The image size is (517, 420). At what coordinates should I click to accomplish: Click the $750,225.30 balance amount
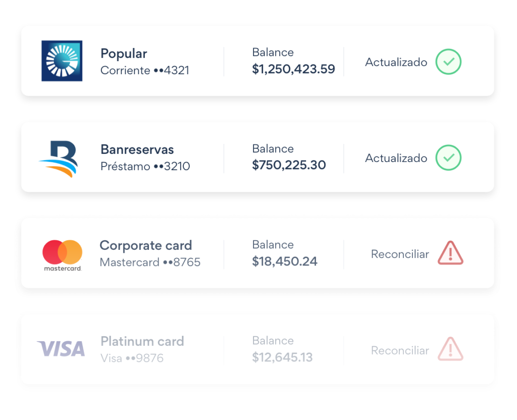289,165
